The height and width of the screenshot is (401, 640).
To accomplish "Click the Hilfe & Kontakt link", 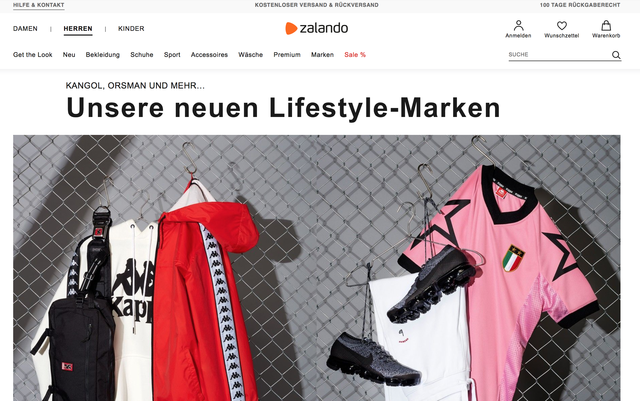I will click(39, 5).
